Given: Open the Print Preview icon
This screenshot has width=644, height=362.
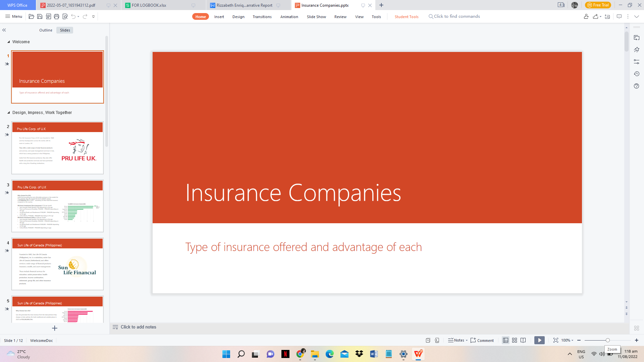Looking at the screenshot, I should click(65, 16).
